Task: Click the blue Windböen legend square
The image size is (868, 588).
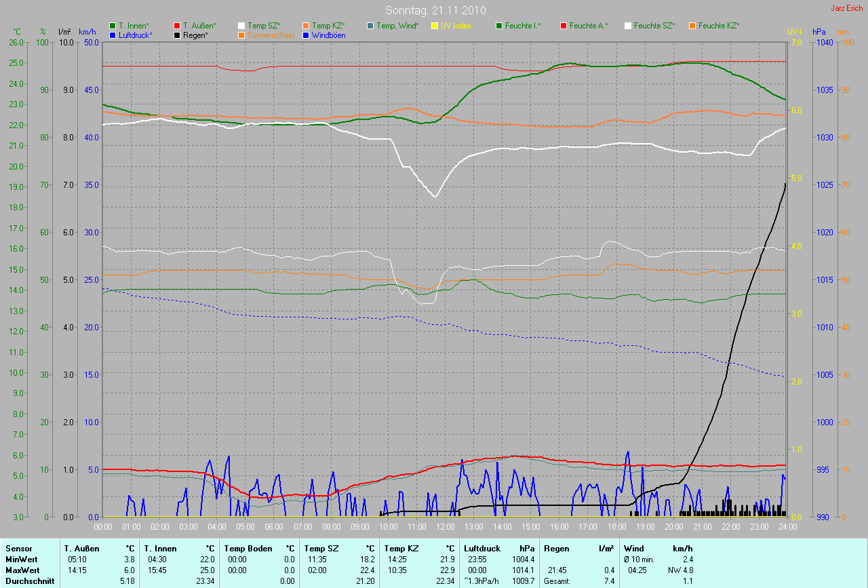Action: [x=306, y=35]
